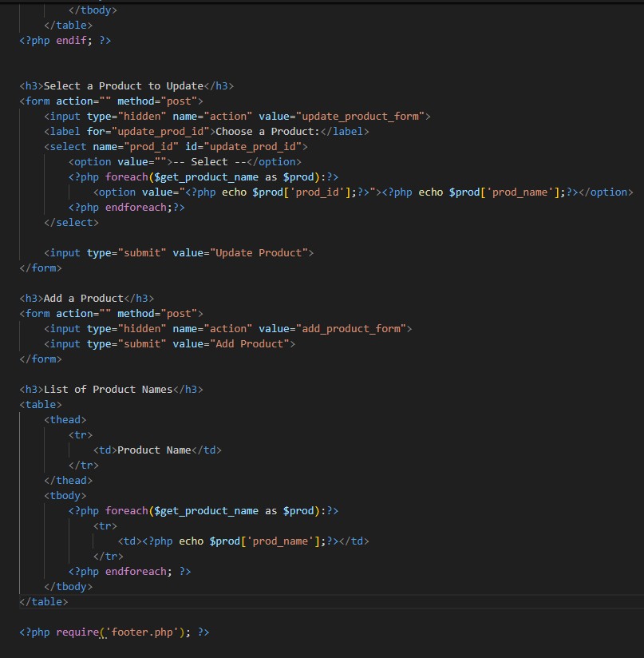Click the 'Product Name' table cell text
This screenshot has height=658, width=644.
154,450
